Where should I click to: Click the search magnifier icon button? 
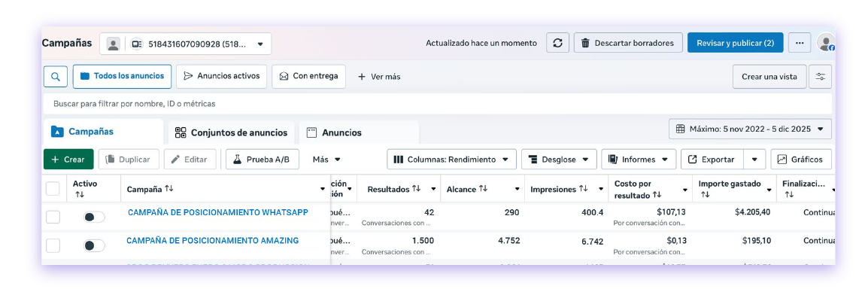pos(56,76)
